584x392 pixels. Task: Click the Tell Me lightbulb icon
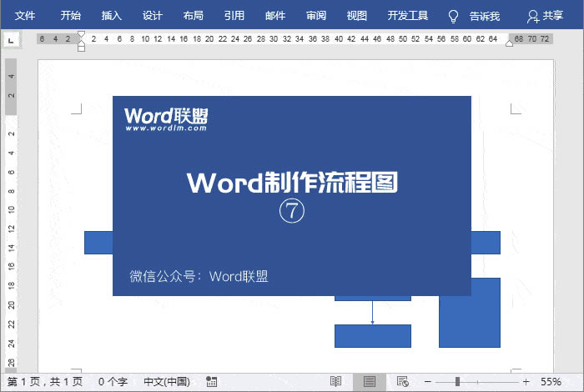pos(453,16)
